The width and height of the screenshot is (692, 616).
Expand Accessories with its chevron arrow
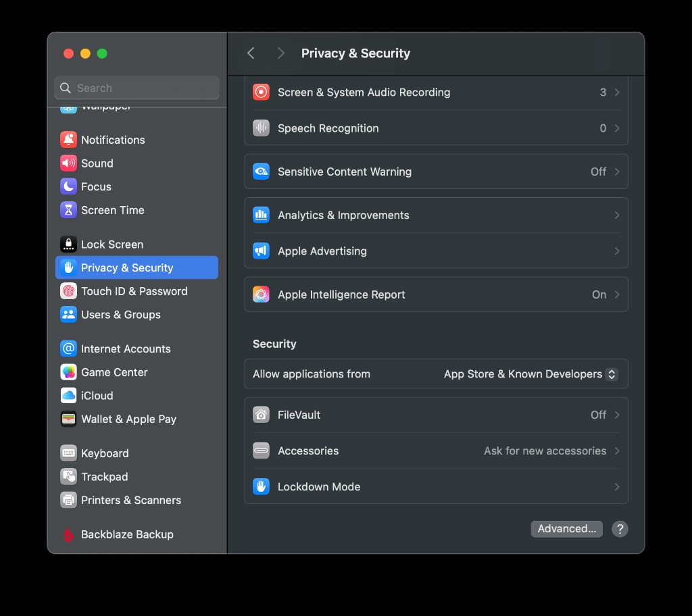pos(616,451)
